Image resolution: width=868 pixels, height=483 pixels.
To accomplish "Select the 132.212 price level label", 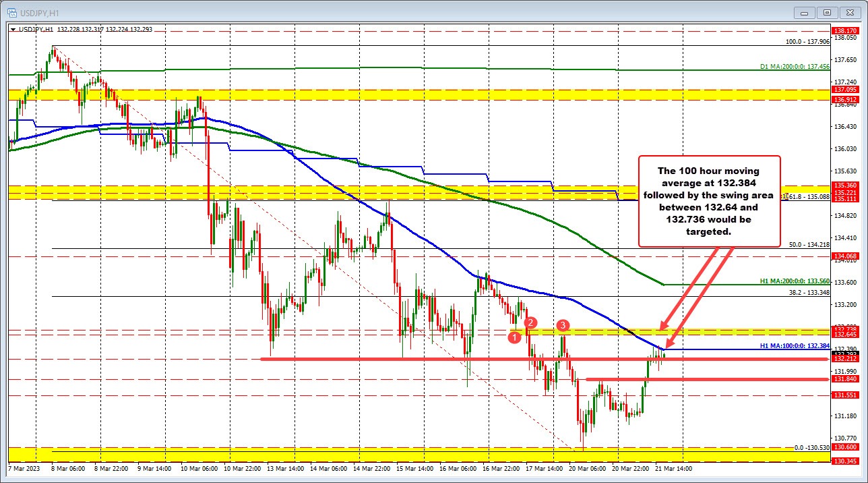I will point(844,359).
